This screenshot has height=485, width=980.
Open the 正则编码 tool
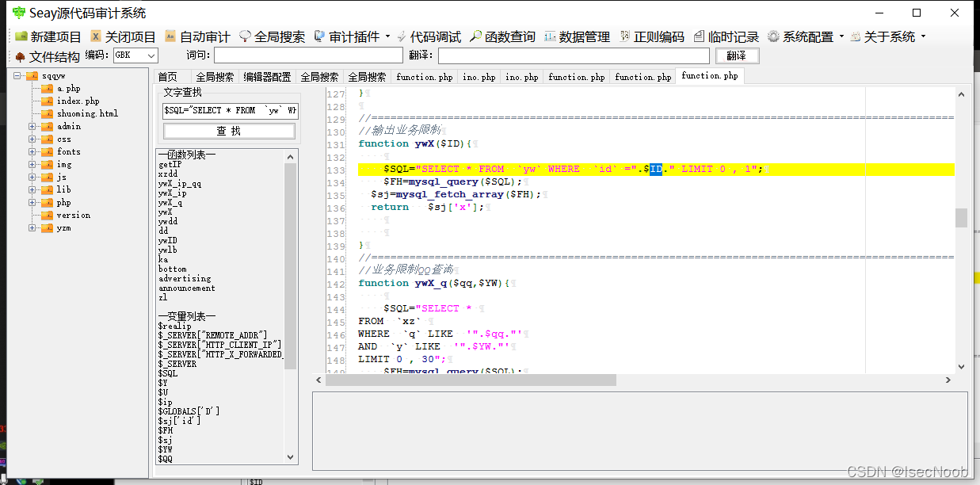651,36
